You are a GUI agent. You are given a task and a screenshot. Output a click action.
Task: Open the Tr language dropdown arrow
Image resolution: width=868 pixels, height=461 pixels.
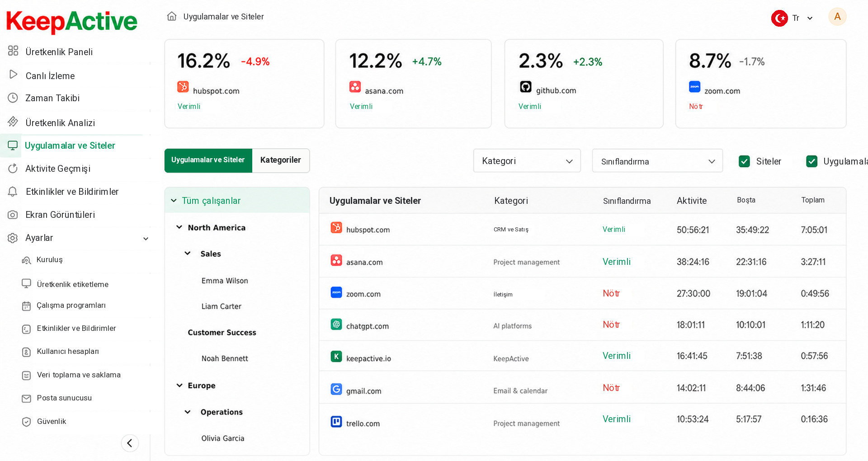coord(810,19)
